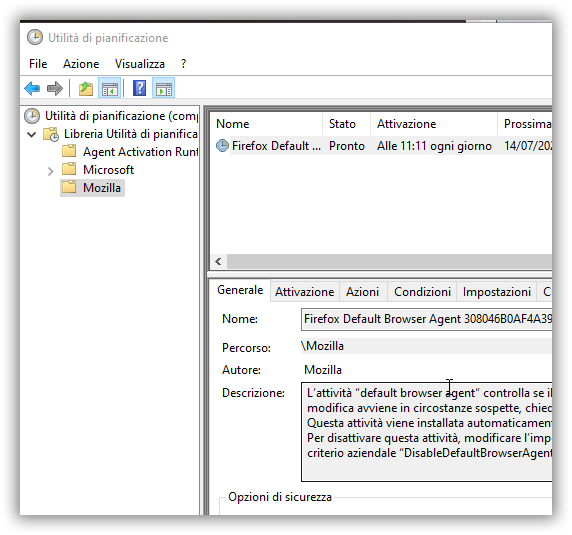Viewport: 572px width, 535px height.
Task: Sort tasks by the Nome column header
Action: coord(267,124)
